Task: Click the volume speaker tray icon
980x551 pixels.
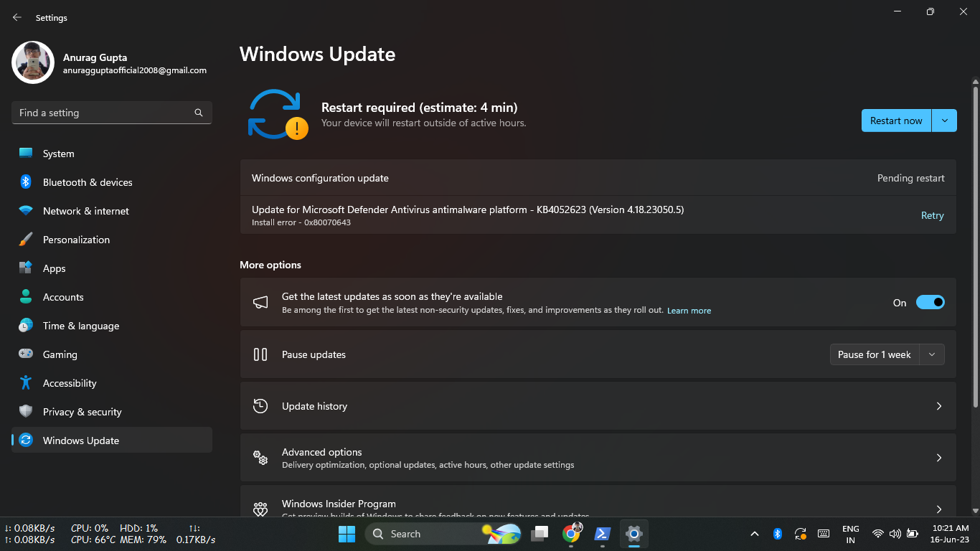Action: [x=895, y=534]
